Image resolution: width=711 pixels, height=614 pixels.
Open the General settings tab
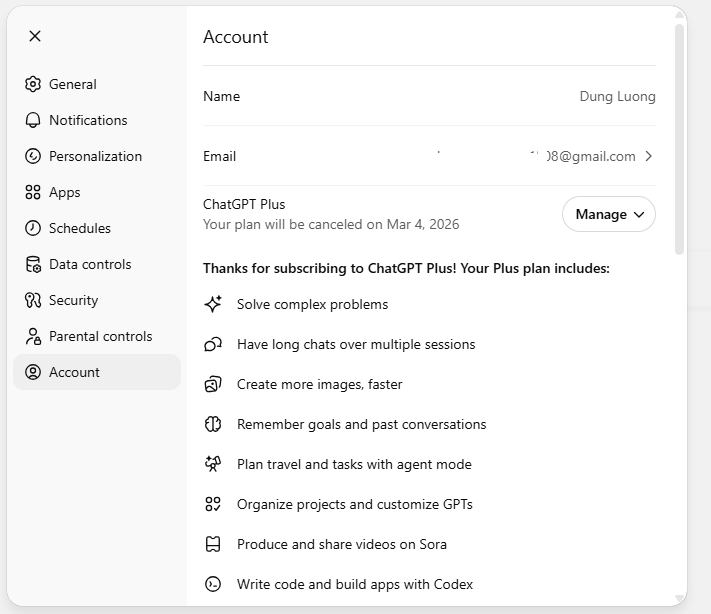[x=97, y=84]
